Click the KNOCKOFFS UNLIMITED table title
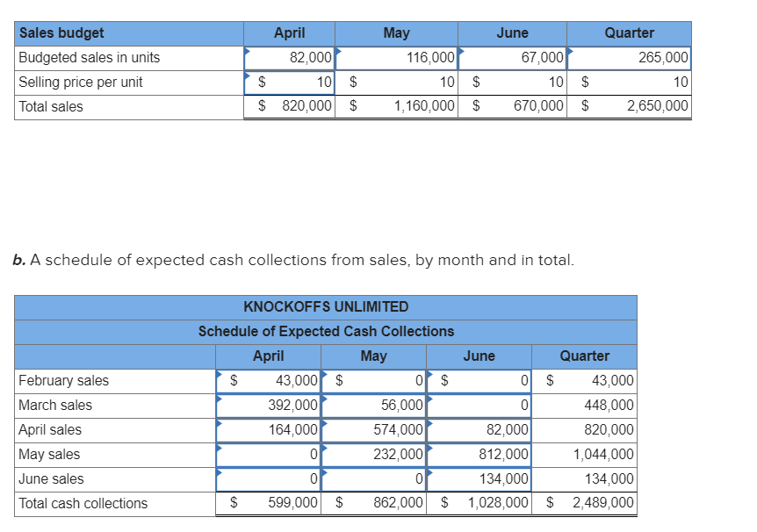 click(326, 307)
